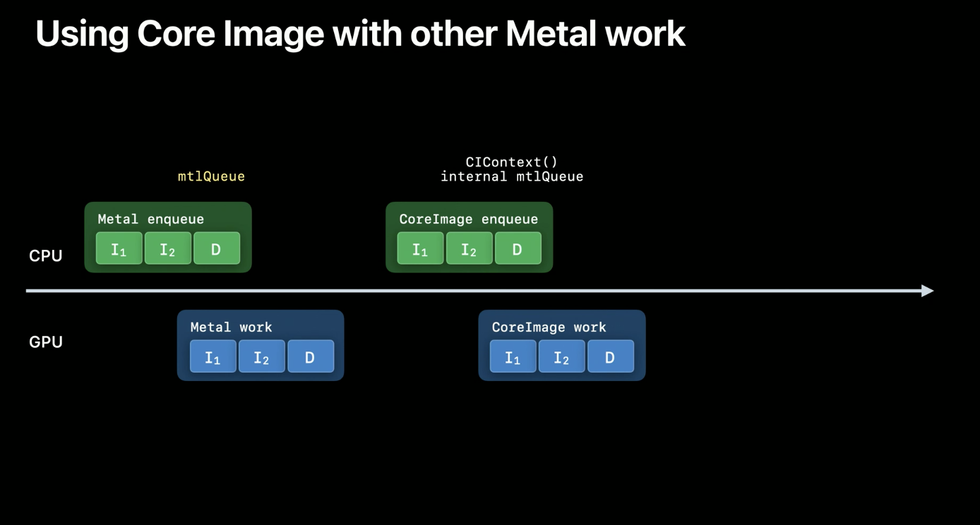This screenshot has height=525, width=980.
Task: Click the blue I1 block in Metal work
Action: click(213, 356)
